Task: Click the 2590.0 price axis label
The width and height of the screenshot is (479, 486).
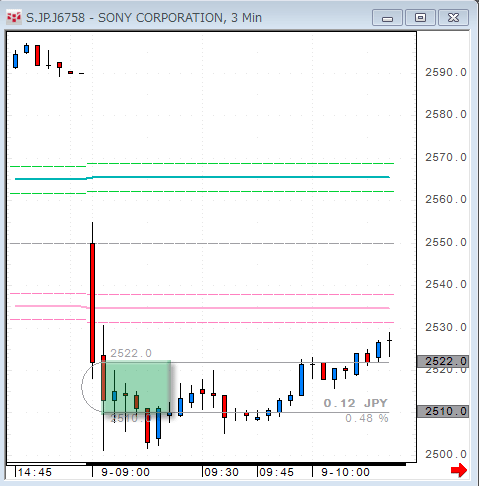Action: click(x=446, y=72)
